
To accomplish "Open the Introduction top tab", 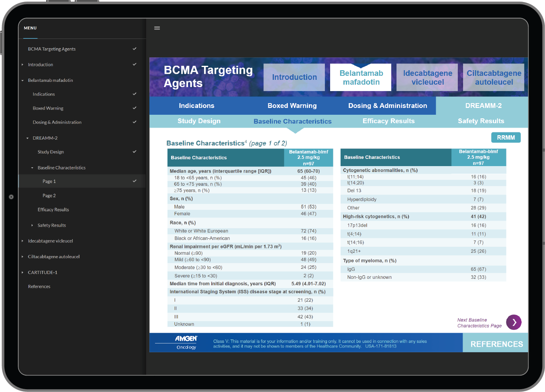I will tap(294, 77).
